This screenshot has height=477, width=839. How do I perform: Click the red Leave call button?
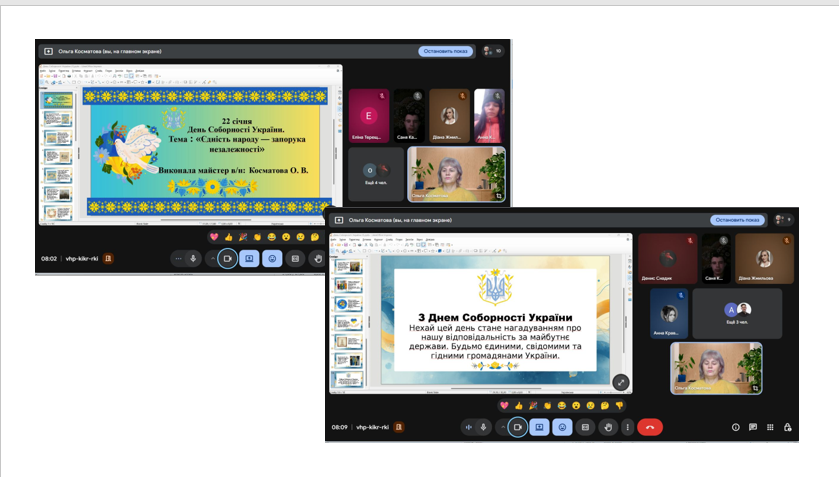pos(649,427)
